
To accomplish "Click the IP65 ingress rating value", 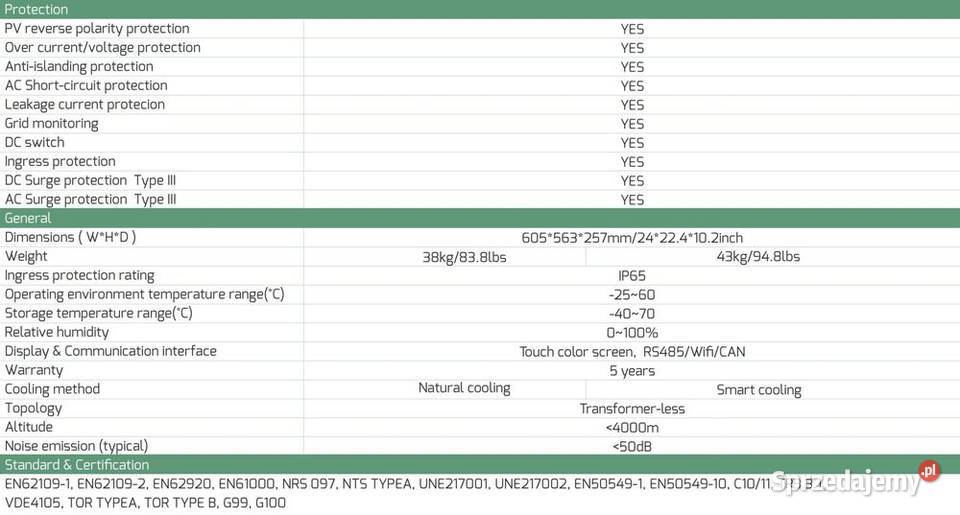I will pos(632,276).
